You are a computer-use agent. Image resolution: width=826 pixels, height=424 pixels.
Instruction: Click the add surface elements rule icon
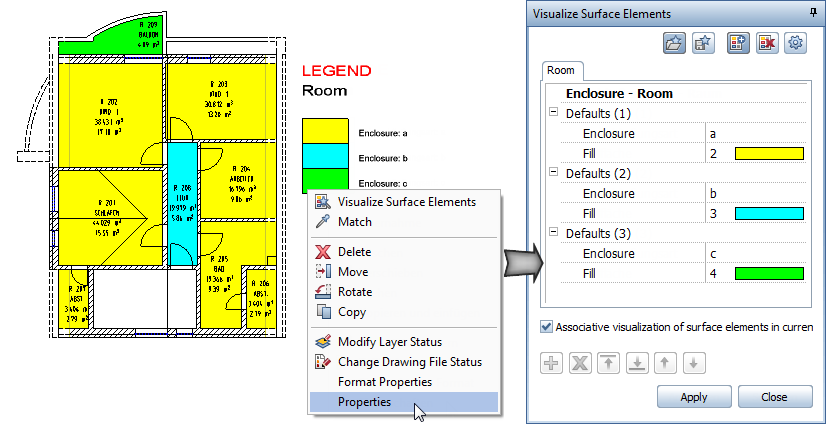tap(738, 44)
